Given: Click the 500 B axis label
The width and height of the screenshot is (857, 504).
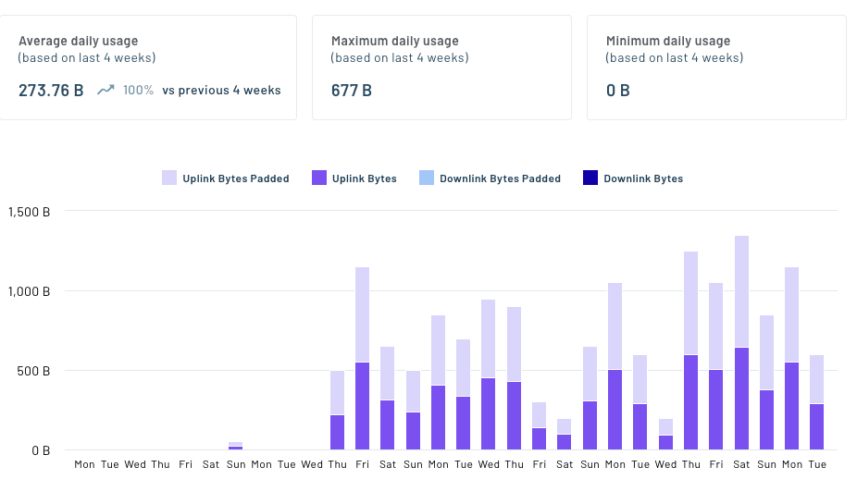Looking at the screenshot, I should 33,372.
